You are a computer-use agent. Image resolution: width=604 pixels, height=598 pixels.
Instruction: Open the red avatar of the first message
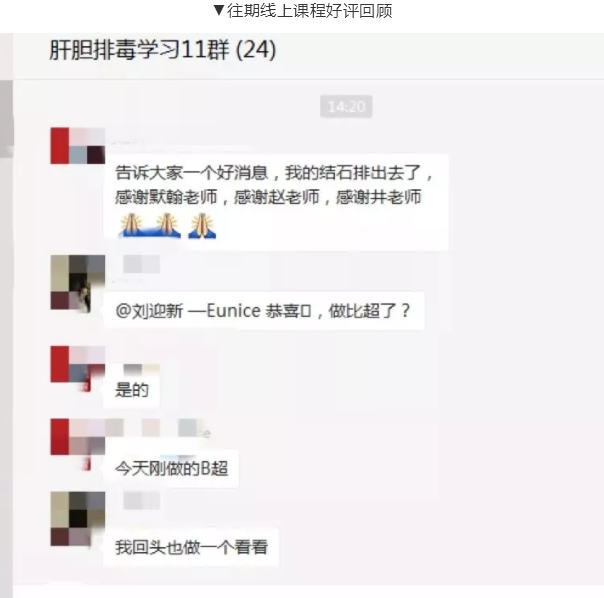[77, 146]
